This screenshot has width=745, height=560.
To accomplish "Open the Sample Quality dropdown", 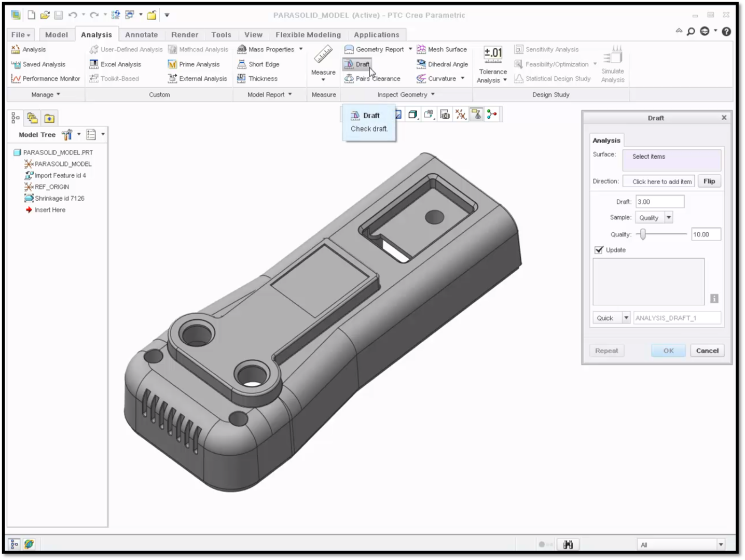I will 669,218.
